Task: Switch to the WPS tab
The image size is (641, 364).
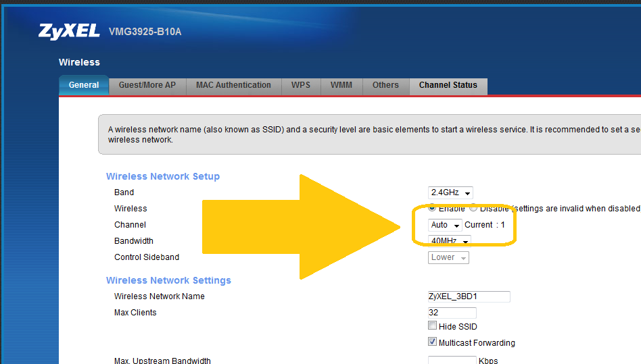Action: pyautogui.click(x=301, y=85)
